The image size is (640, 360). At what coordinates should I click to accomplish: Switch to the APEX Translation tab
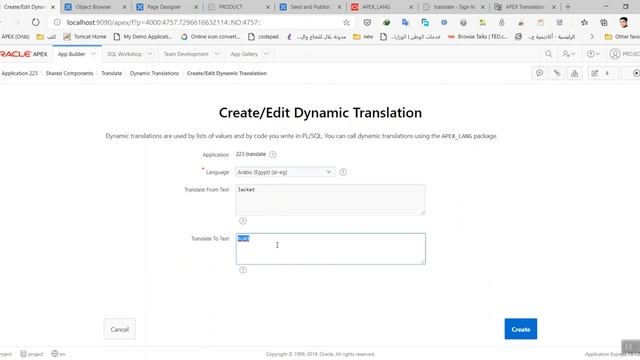[x=525, y=7]
